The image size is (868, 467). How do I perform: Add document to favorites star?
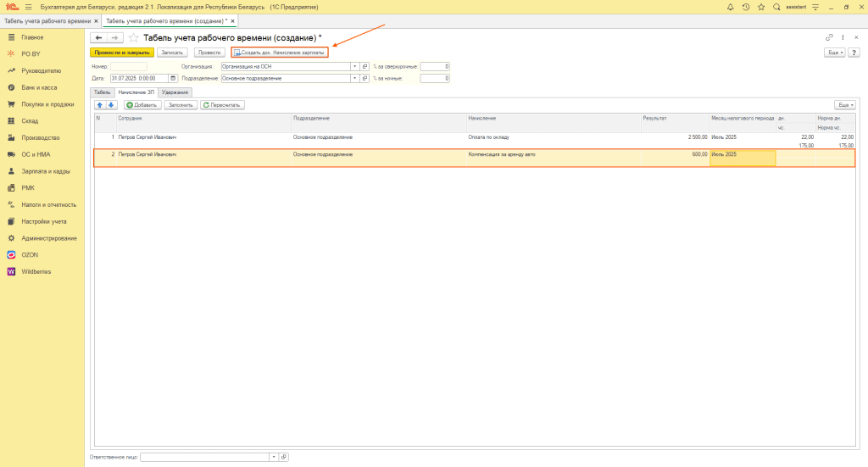133,37
